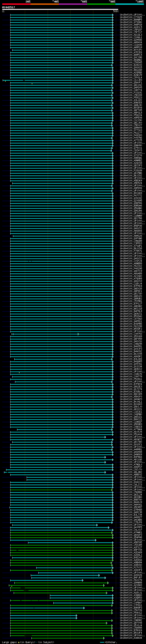This screenshot has width=146, height=644.
Task: Select label UniRef100_Q6A1P3
Action: (x=131, y=535)
